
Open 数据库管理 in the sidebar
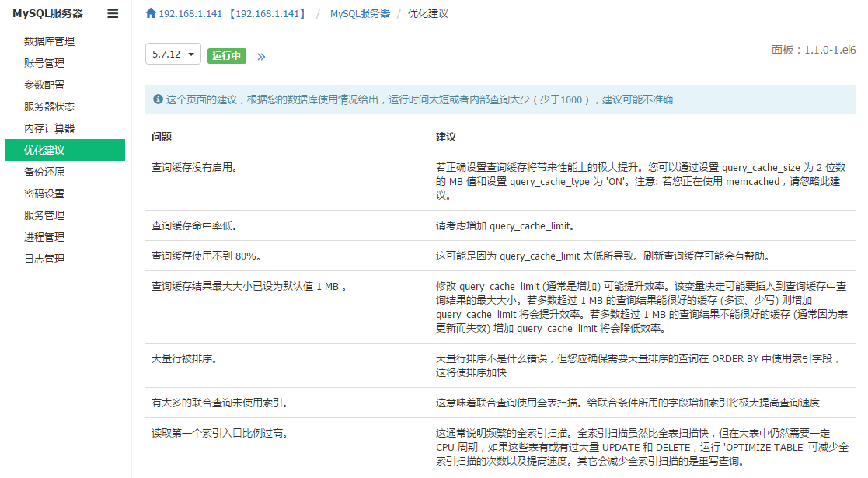click(x=49, y=41)
